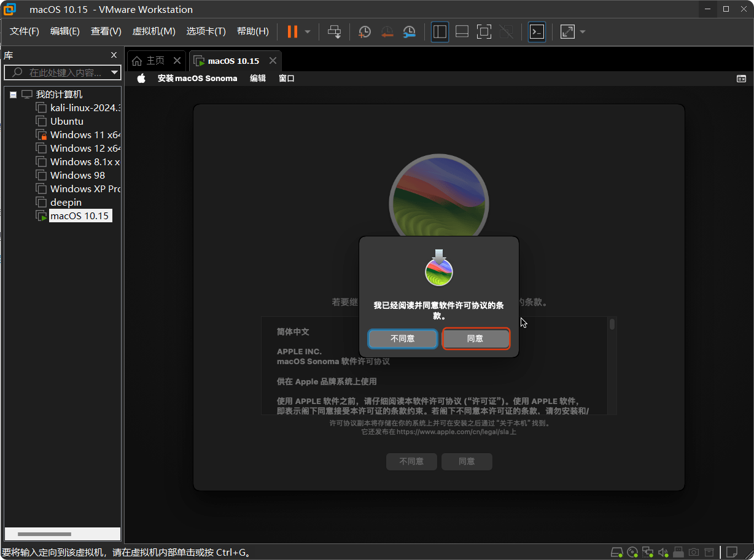
Task: Expand the library search box dropdown
Action: [116, 72]
